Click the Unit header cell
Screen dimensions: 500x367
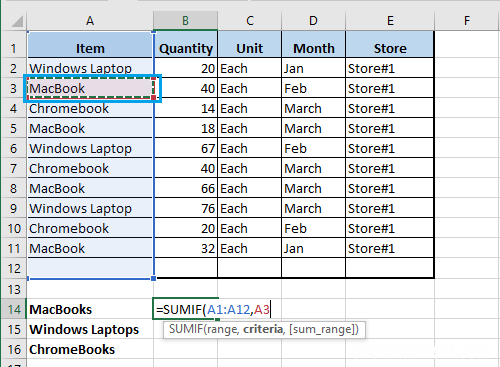[250, 45]
